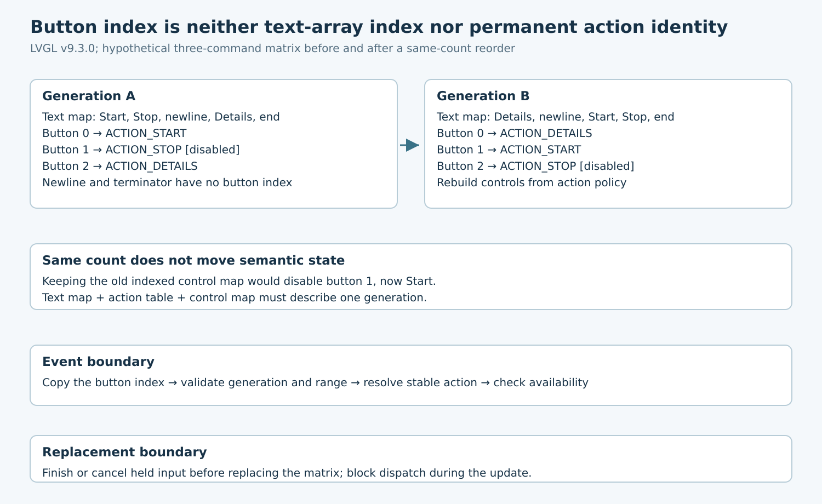This screenshot has width=822, height=504.
Task: Click the title 'Button index is neither text-array index'
Action: point(379,27)
